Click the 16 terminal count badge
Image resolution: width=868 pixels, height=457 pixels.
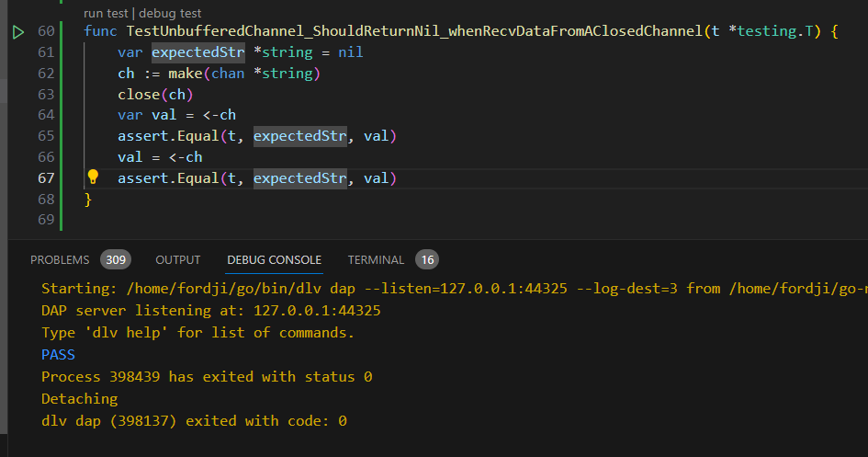427,259
